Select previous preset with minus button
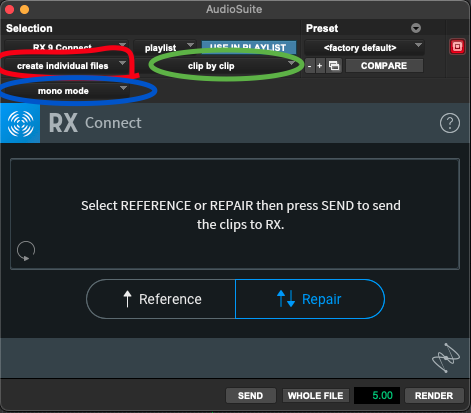The width and height of the screenshot is (471, 413). click(x=309, y=66)
